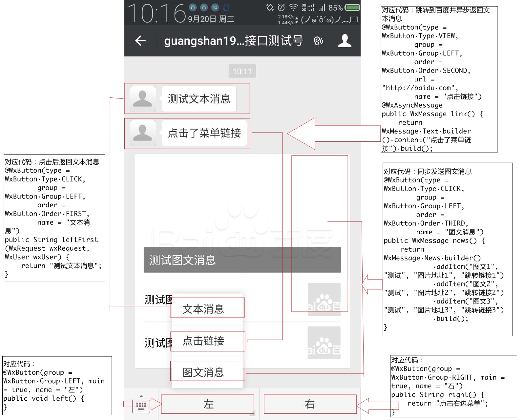This screenshot has height=420, width=525.
Task: Open the 右 menu at bottom right
Action: (310, 404)
